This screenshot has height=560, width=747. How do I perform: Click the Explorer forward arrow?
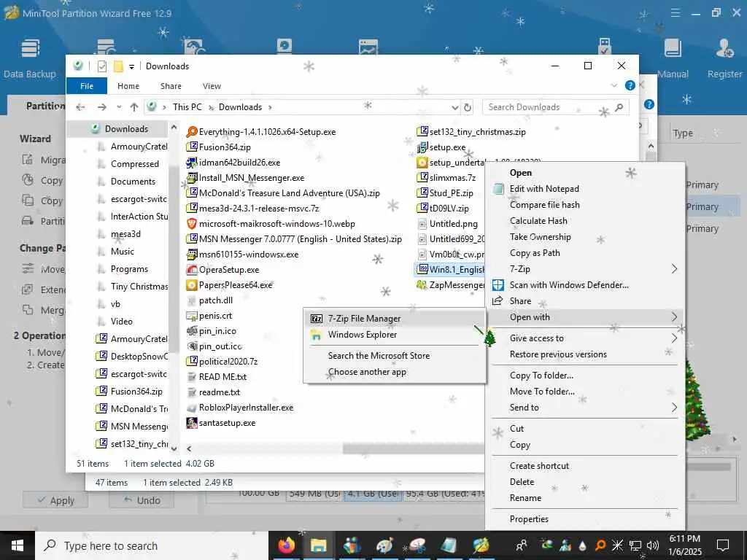(x=102, y=107)
